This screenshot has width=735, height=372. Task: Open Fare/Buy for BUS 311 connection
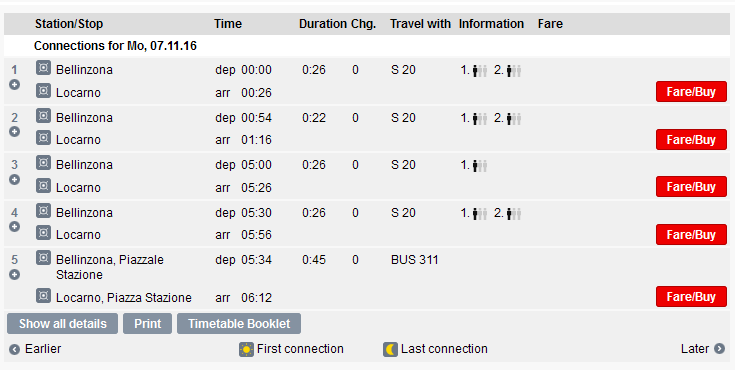[x=691, y=297]
